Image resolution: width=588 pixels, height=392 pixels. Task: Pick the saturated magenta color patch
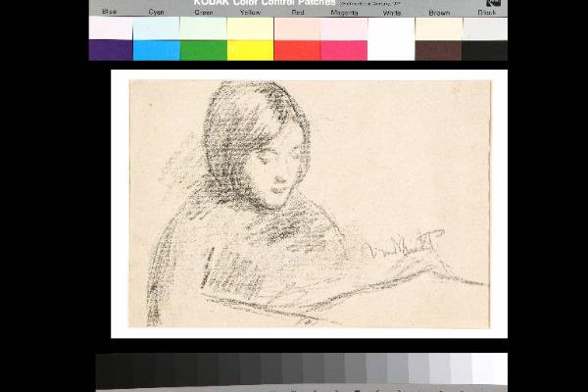pos(344,50)
